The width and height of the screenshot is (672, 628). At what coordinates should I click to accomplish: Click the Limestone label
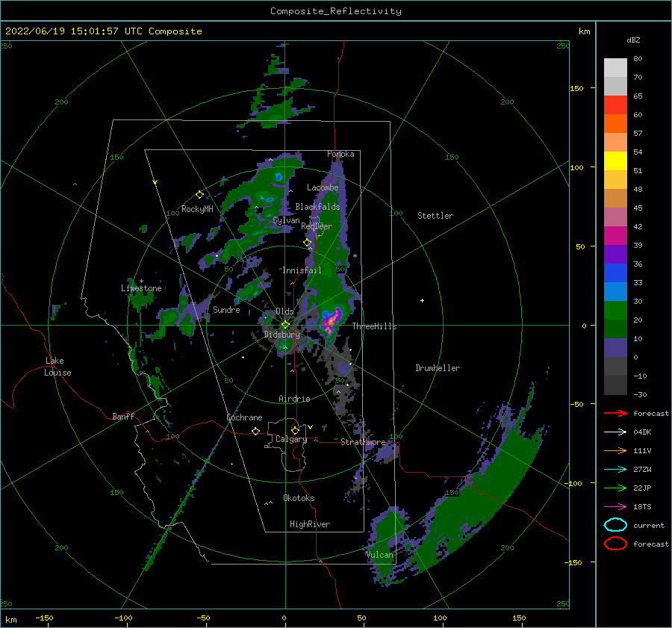tap(141, 288)
